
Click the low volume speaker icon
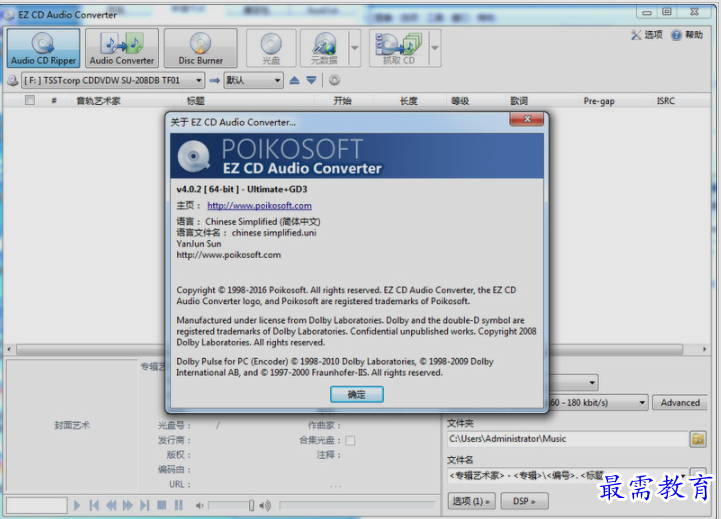click(199, 506)
